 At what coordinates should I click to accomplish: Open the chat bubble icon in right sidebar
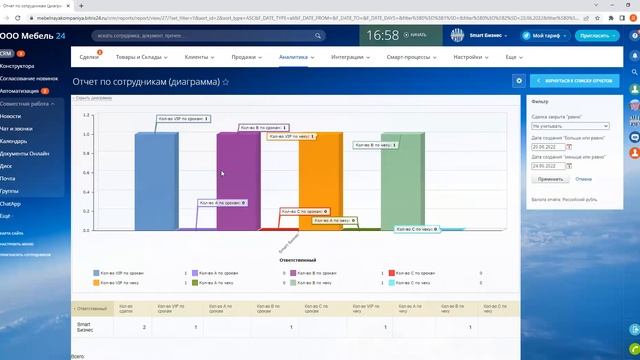(634, 137)
